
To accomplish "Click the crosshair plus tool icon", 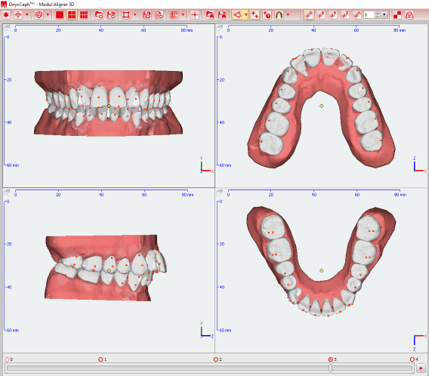I will [195, 15].
